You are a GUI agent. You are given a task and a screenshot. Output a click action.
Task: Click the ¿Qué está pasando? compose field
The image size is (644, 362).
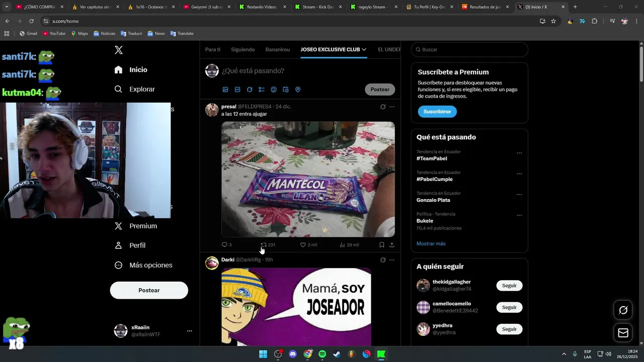pyautogui.click(x=307, y=71)
